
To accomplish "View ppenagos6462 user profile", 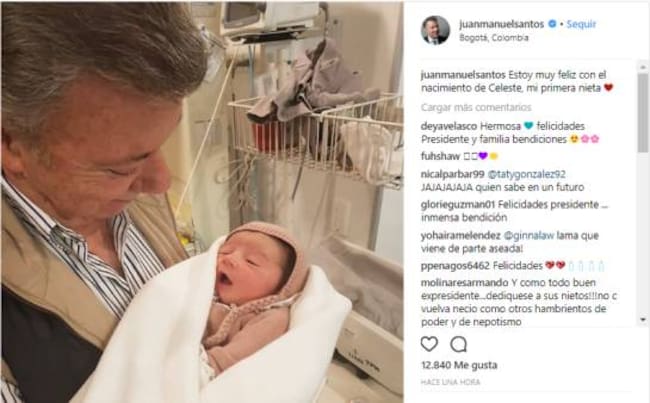I will click(x=455, y=266).
